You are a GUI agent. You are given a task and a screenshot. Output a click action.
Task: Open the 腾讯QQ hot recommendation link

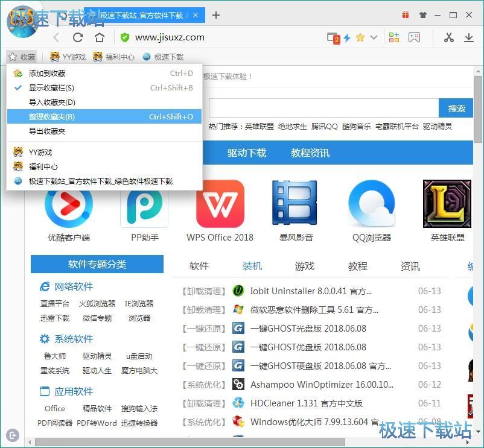(x=325, y=127)
